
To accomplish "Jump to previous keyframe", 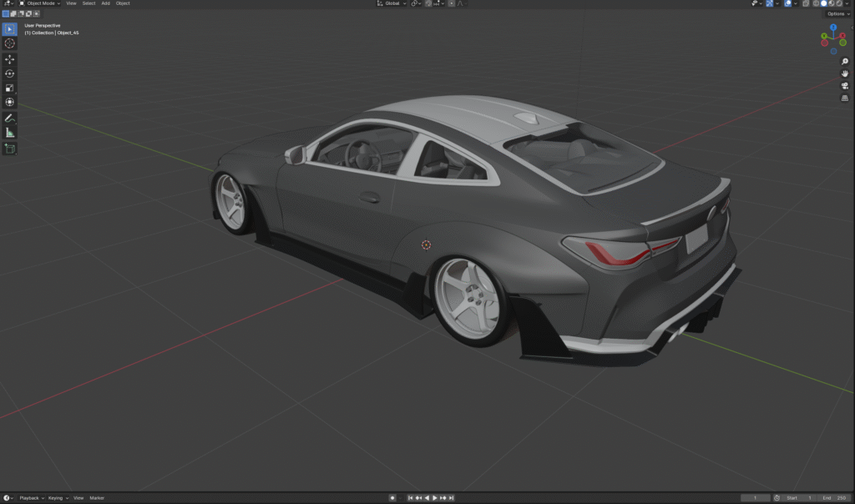I will click(x=419, y=498).
